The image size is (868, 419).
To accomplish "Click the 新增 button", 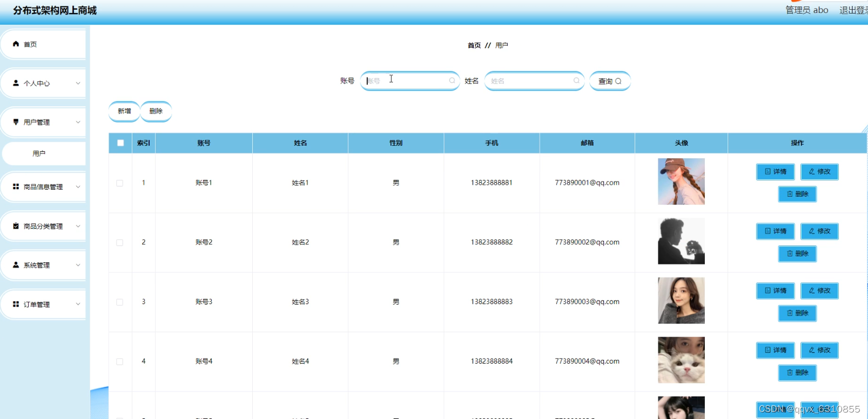I will (x=124, y=111).
